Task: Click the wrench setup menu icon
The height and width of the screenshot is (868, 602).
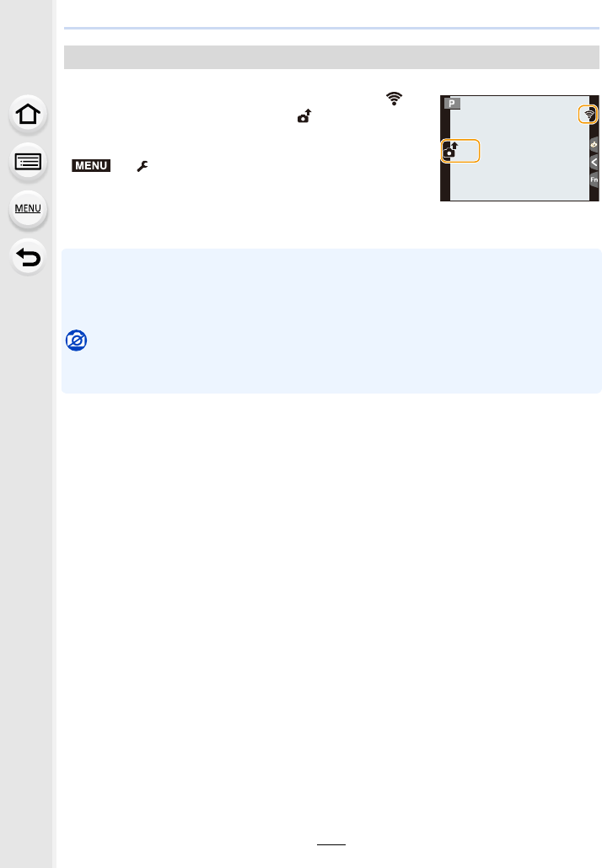Action: click(x=142, y=166)
